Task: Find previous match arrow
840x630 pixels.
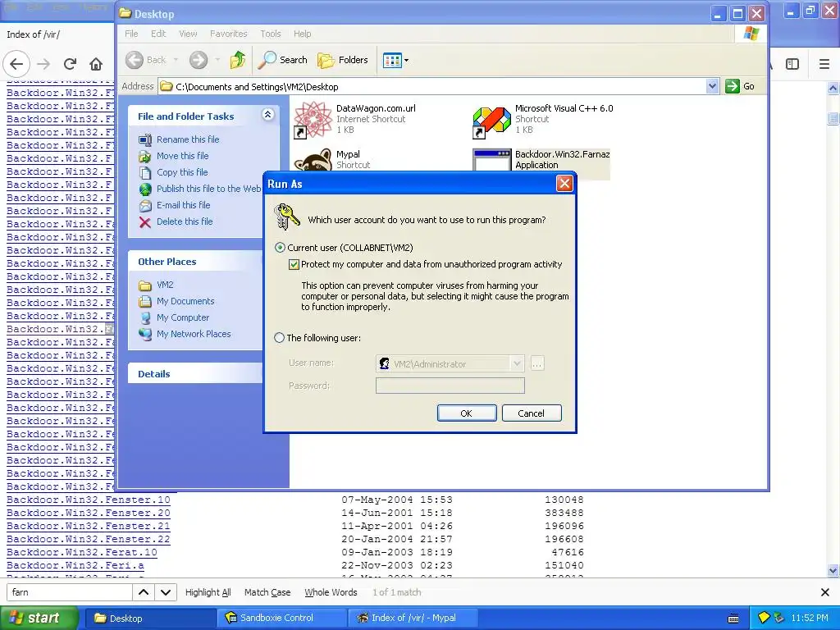Action: tap(144, 592)
